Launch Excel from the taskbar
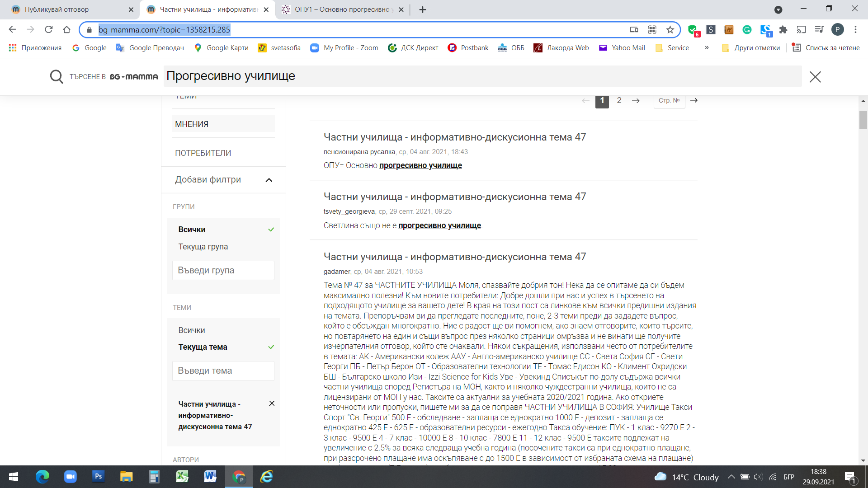Screen dimensions: 868x488 182,476
